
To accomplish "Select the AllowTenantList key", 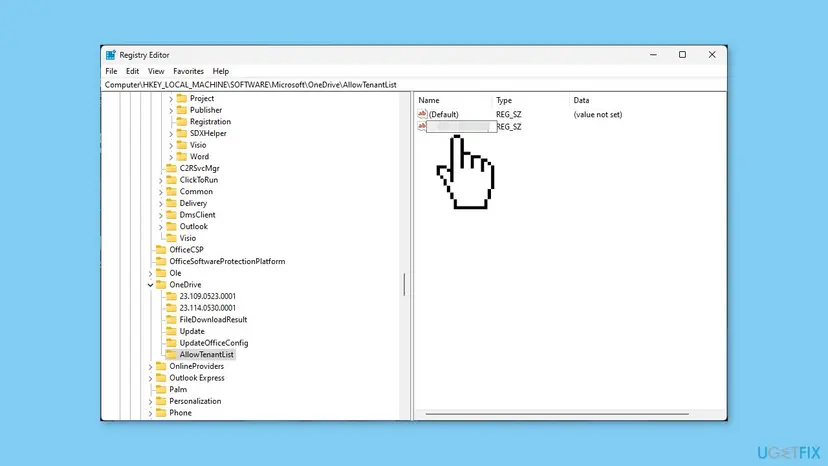I will click(x=206, y=355).
